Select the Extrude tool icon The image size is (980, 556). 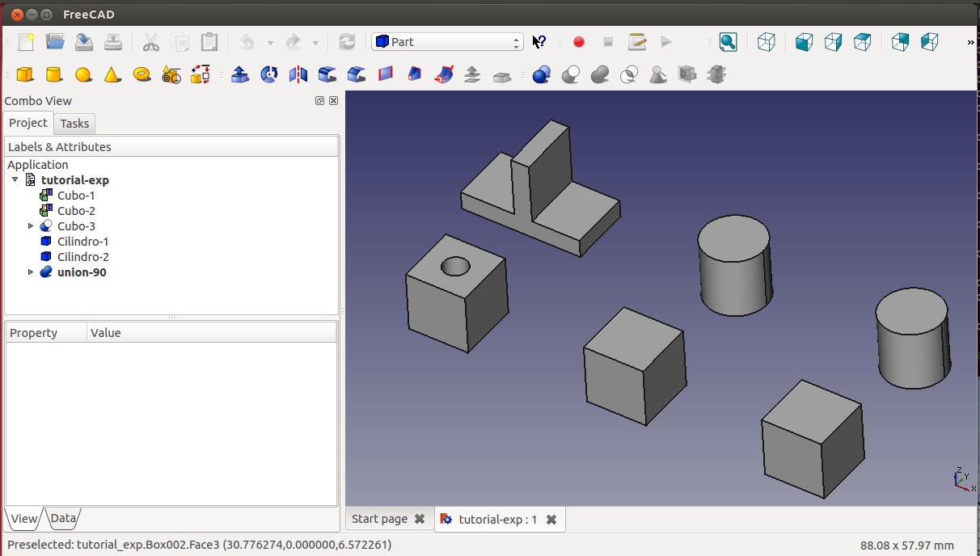click(x=239, y=75)
